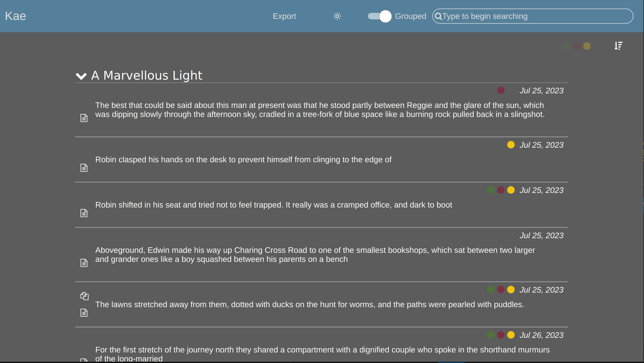The image size is (644, 363).
Task: Click red dot on 'The best that could' entry
Action: click(501, 90)
